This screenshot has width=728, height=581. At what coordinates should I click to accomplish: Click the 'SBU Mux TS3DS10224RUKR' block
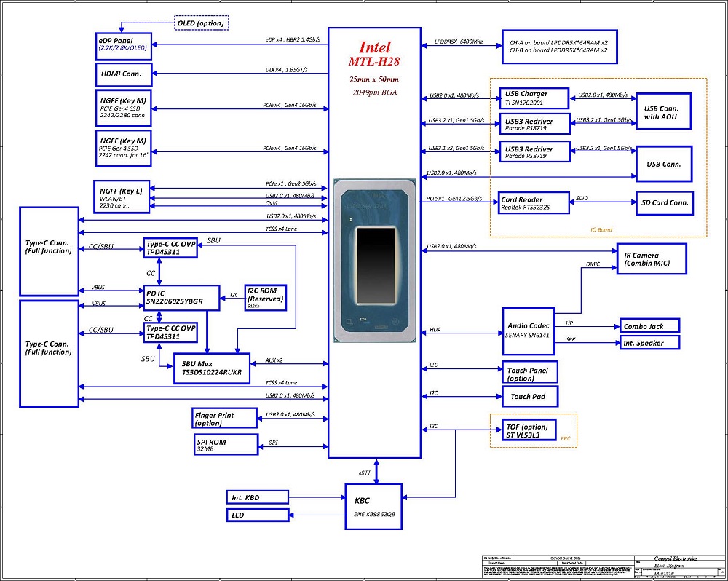(x=212, y=368)
